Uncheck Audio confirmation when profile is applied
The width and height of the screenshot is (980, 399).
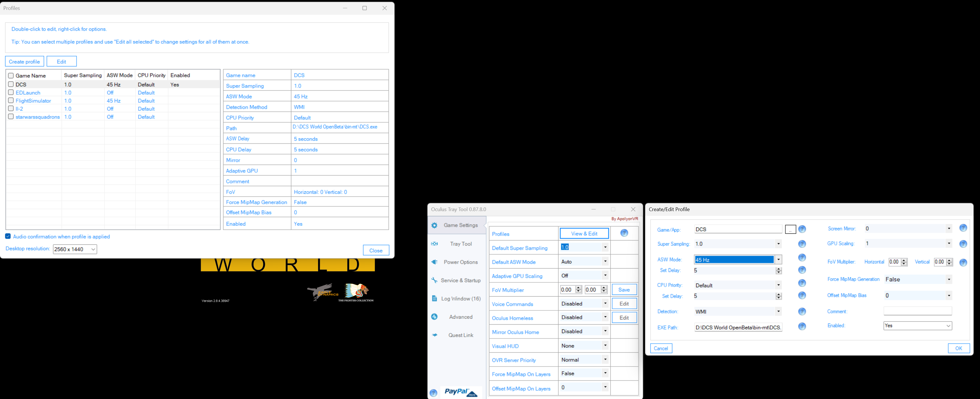[8, 237]
